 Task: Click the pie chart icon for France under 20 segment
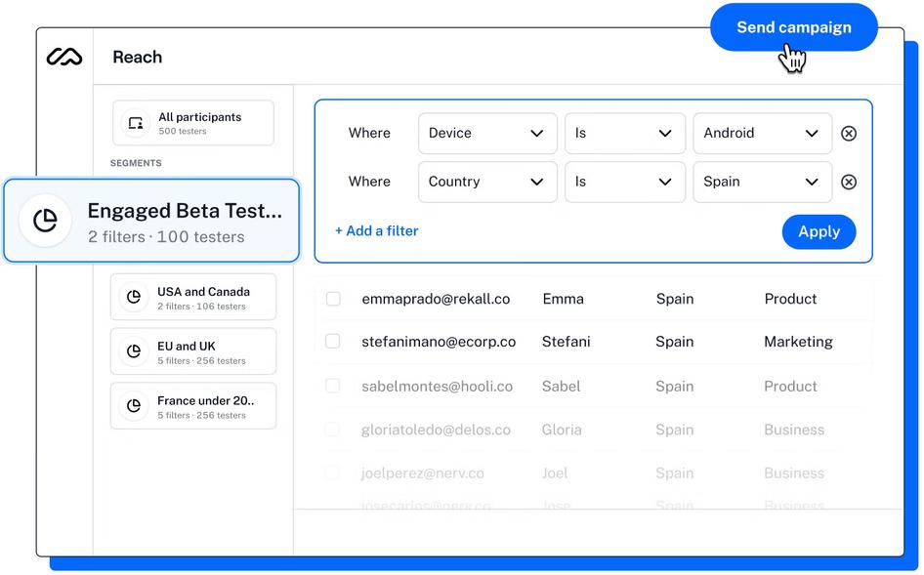[134, 405]
